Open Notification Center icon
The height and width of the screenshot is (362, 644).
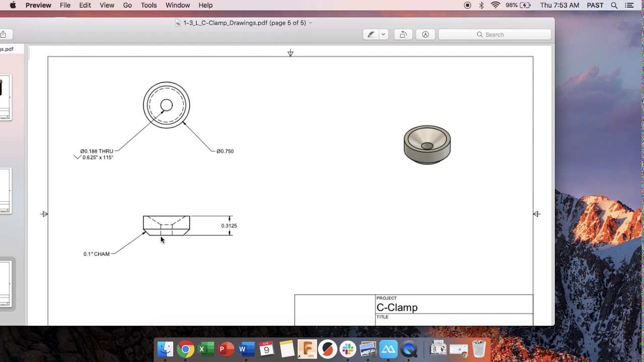[629, 5]
